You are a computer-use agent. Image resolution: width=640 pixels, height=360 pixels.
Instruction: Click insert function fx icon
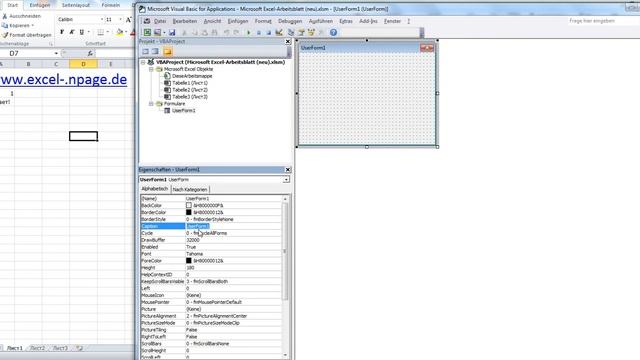[90, 53]
